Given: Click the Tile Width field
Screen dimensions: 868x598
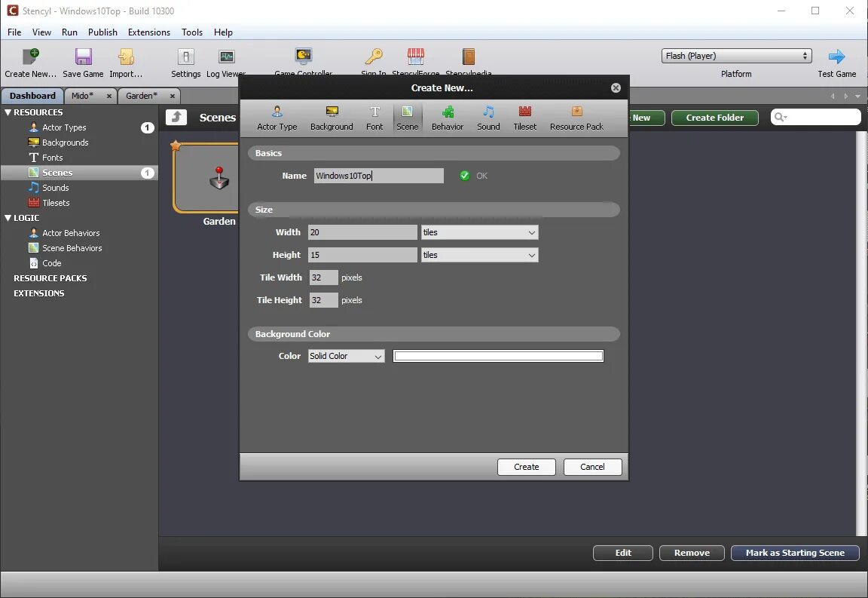Looking at the screenshot, I should (323, 277).
